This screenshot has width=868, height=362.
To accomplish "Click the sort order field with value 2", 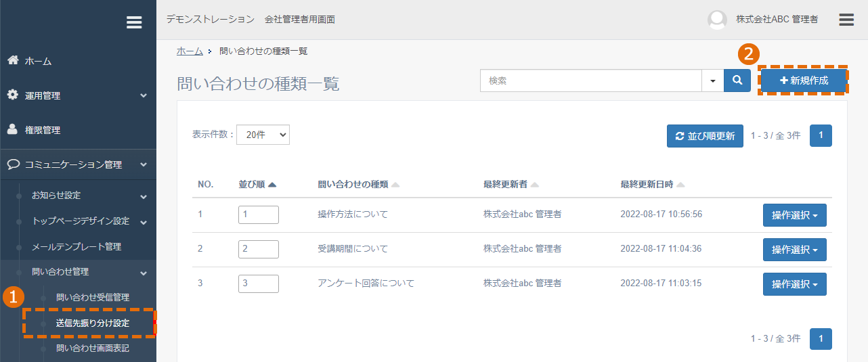I will [259, 249].
